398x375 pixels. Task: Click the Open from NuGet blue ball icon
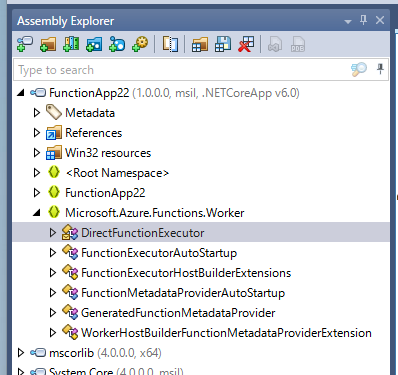[x=117, y=44]
